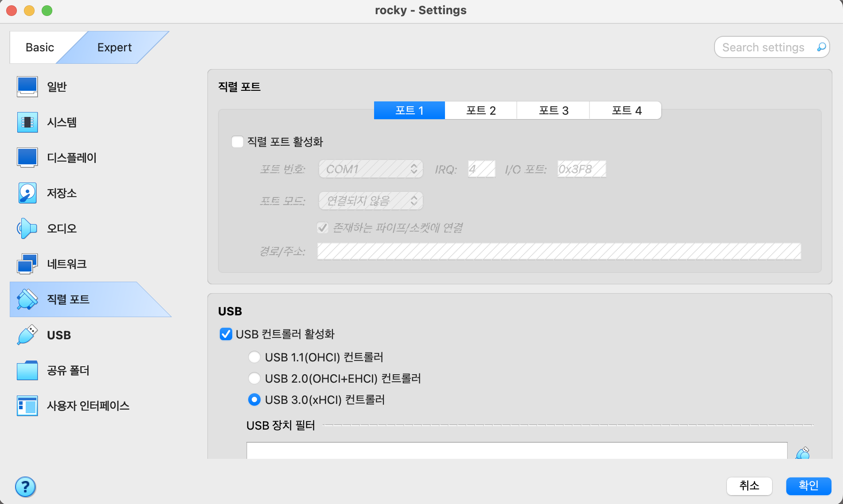The width and height of the screenshot is (843, 504).
Task: Click the search magnifier icon
Action: (821, 47)
